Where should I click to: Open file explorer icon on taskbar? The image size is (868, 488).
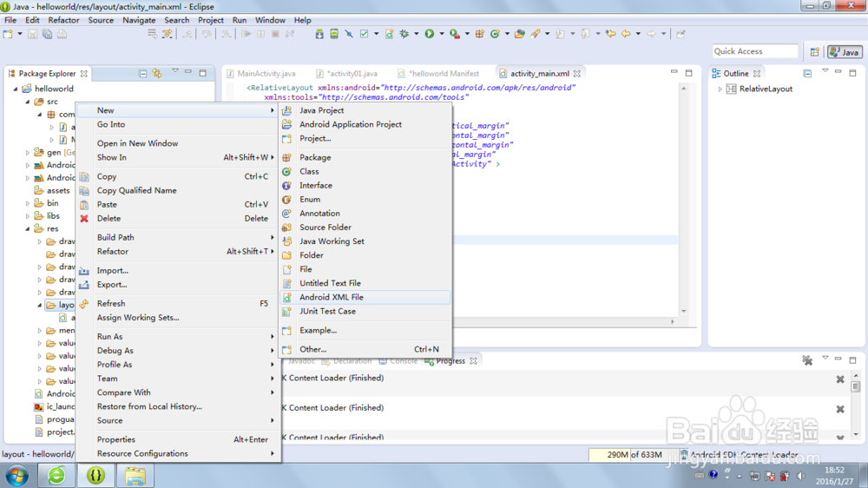click(x=135, y=475)
